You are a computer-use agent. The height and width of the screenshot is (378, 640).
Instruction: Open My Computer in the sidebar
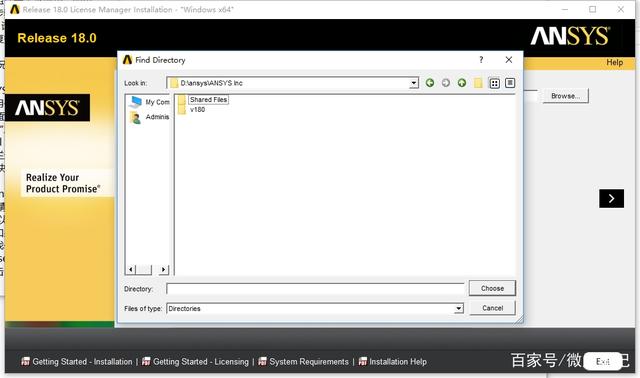tap(149, 102)
